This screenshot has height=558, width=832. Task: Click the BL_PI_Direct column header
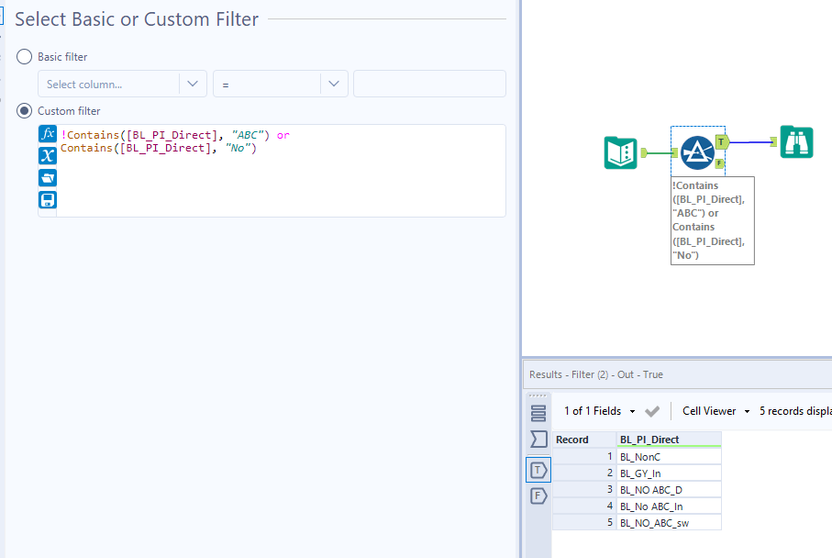[669, 439]
